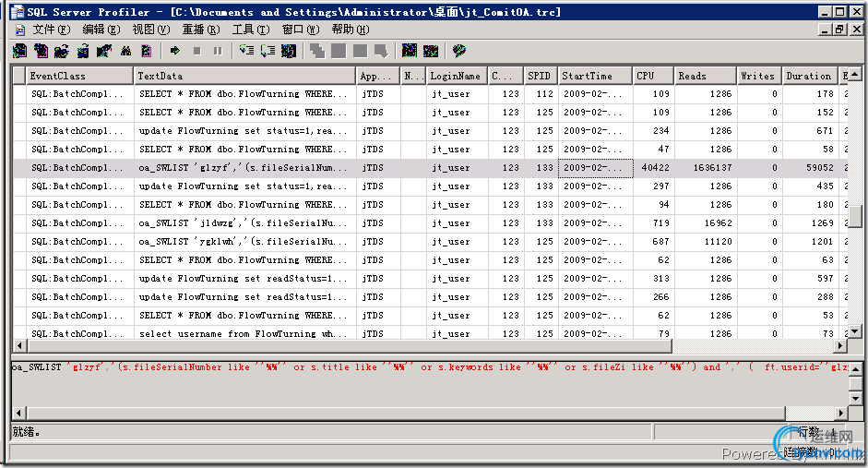Click the toolbar icon left of the Help icon
Viewport: 868px width, 468px height.
pos(431,51)
